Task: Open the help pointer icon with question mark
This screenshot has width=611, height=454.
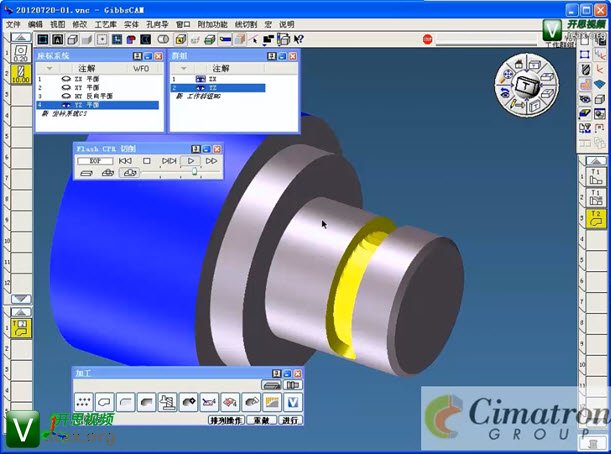Action: pos(298,39)
